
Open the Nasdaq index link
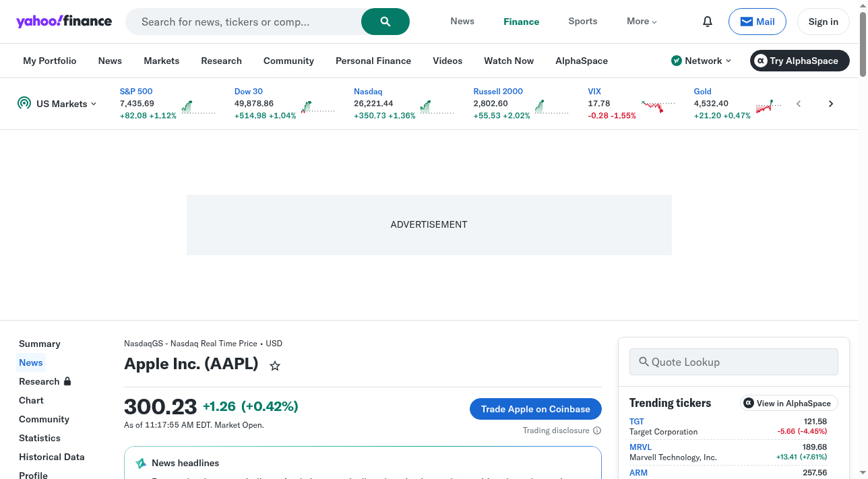(x=368, y=91)
